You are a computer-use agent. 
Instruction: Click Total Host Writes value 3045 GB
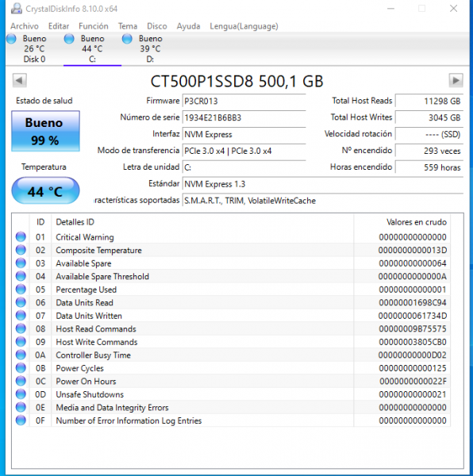point(429,117)
